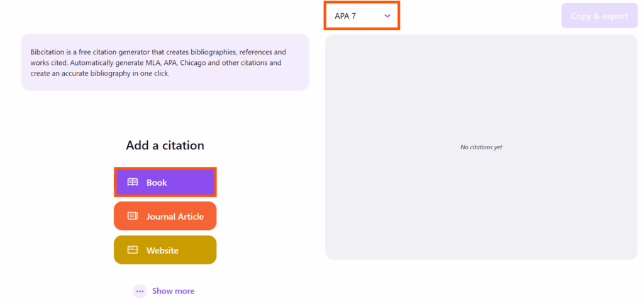The image size is (644, 303).
Task: Click the word Book on purple button
Action: click(157, 183)
